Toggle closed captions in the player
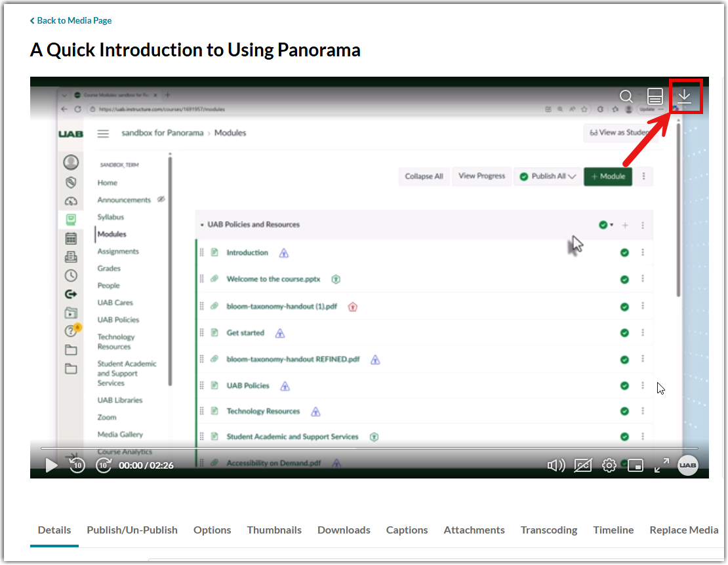Image resolution: width=728 pixels, height=565 pixels. coord(582,465)
